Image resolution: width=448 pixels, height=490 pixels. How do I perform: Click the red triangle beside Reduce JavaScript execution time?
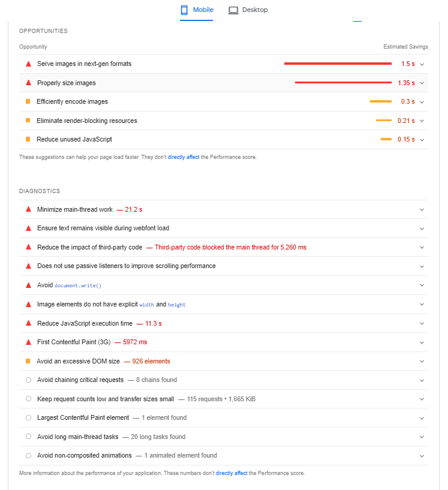[28, 323]
